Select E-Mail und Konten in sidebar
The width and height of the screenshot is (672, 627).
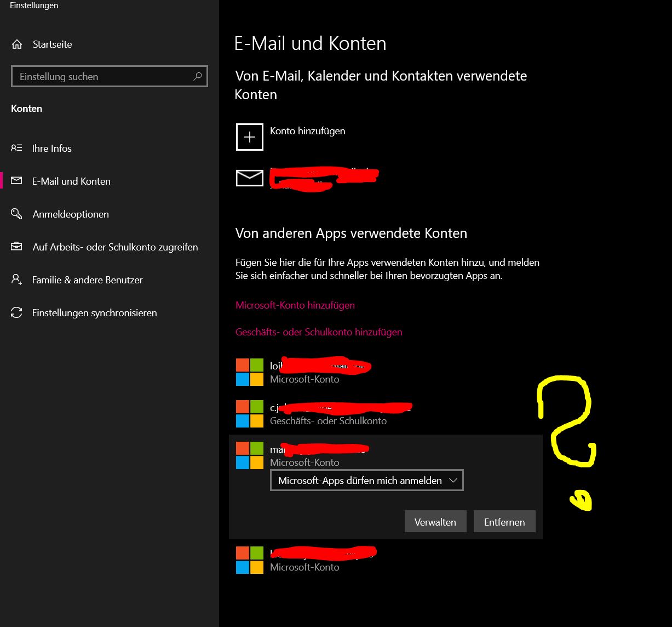click(x=71, y=181)
